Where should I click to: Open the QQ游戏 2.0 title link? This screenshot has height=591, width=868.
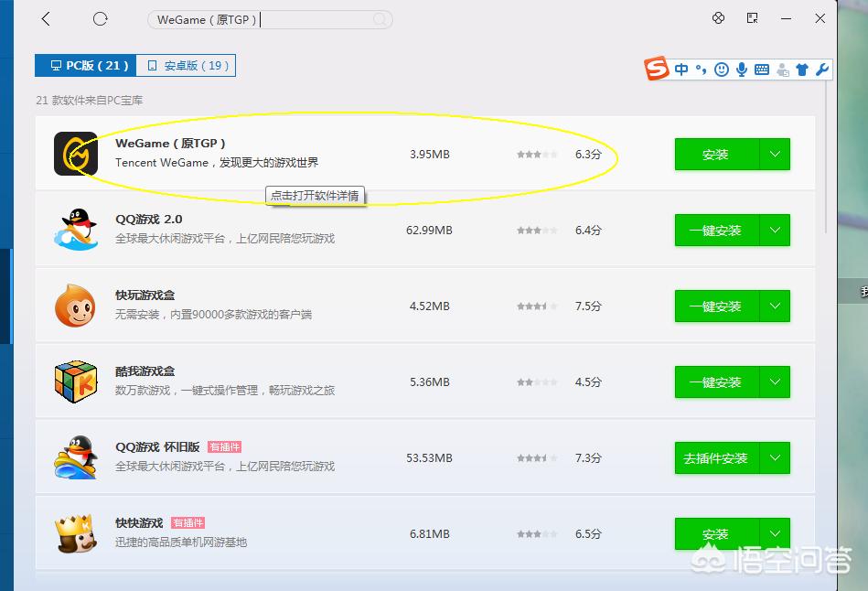tap(149, 219)
